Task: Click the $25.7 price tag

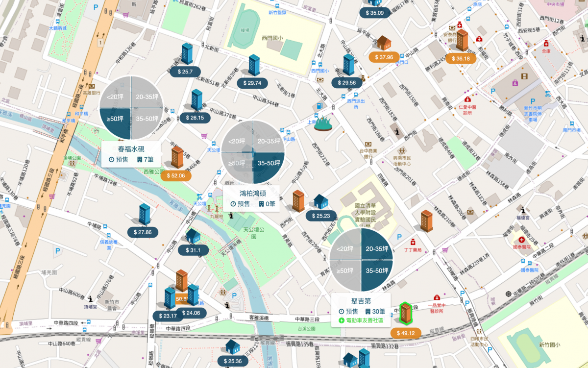Action: click(185, 72)
